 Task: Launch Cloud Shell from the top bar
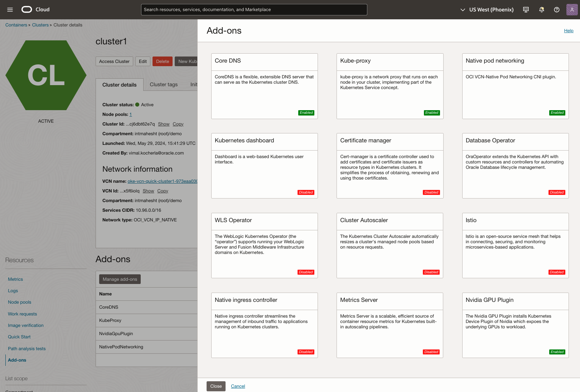click(526, 10)
